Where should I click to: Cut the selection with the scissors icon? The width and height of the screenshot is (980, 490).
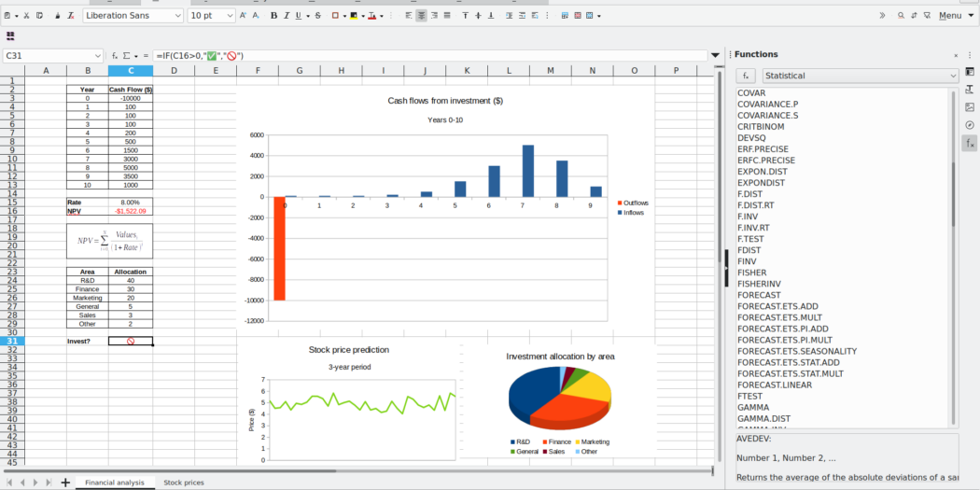point(26,16)
